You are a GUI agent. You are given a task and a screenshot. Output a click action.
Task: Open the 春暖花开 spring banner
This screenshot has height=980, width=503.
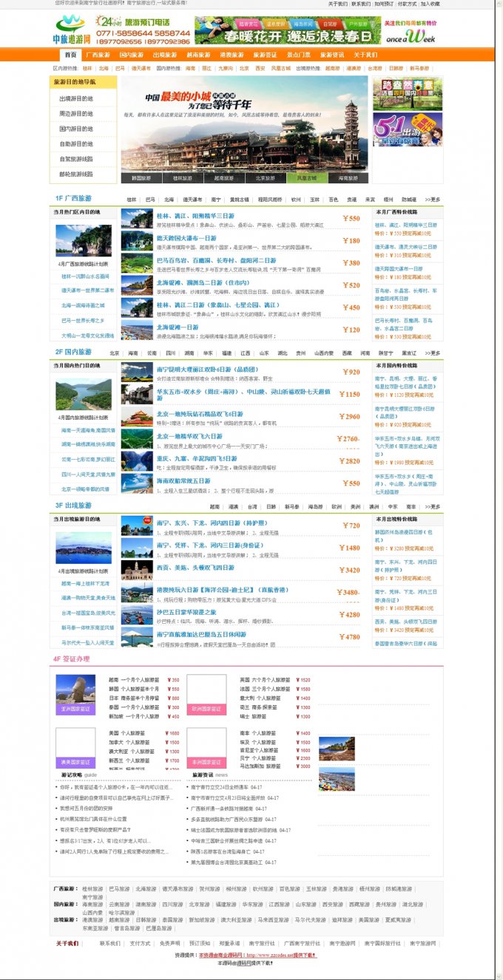coord(288,31)
